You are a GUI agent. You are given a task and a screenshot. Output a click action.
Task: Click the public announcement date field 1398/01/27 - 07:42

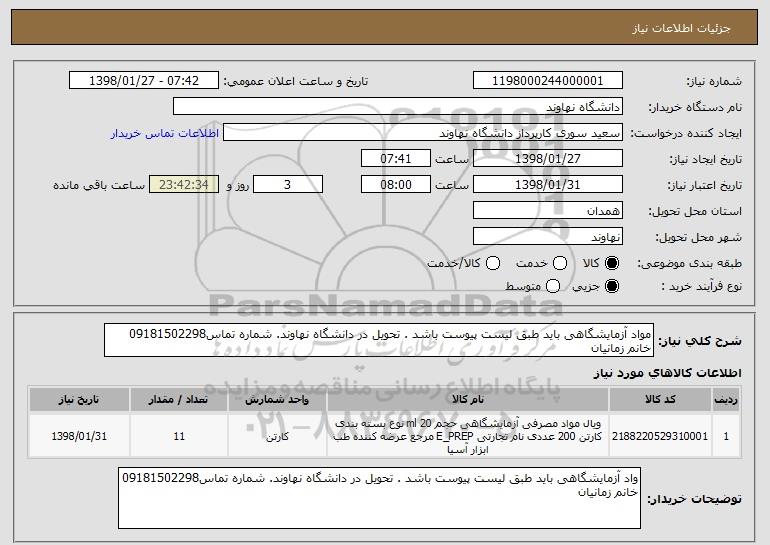point(144,81)
